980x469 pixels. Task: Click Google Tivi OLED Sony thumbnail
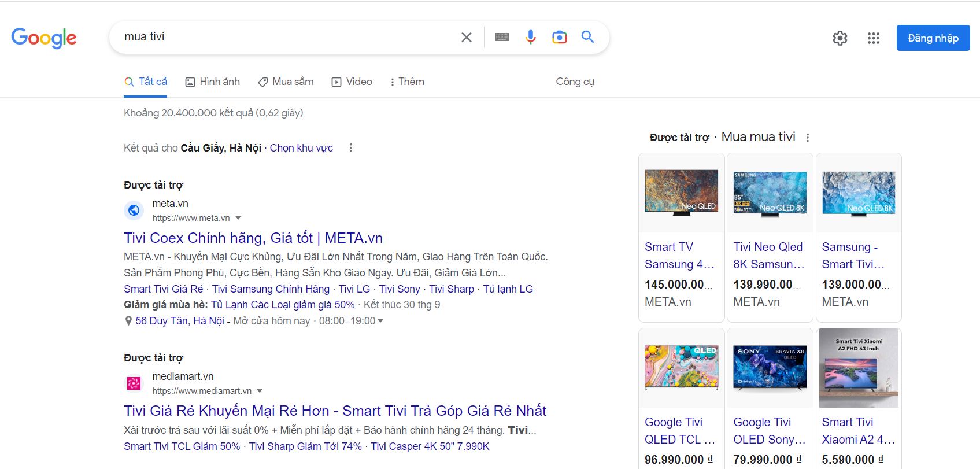pyautogui.click(x=770, y=367)
